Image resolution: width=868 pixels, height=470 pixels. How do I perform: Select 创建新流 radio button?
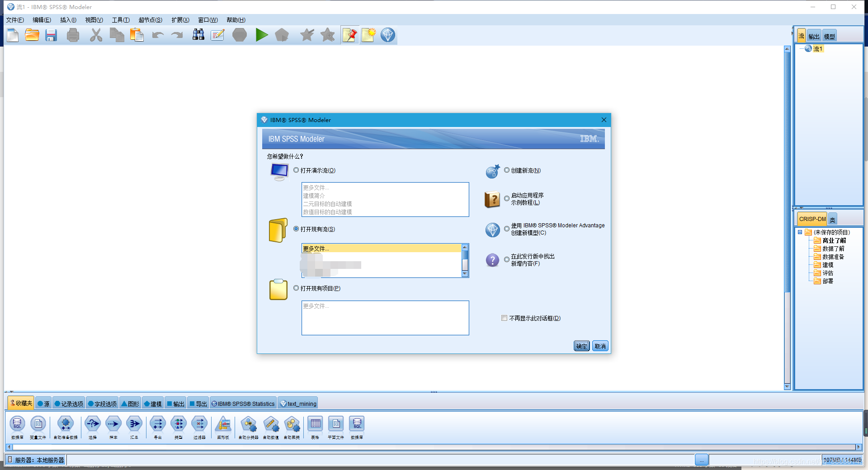(x=507, y=170)
